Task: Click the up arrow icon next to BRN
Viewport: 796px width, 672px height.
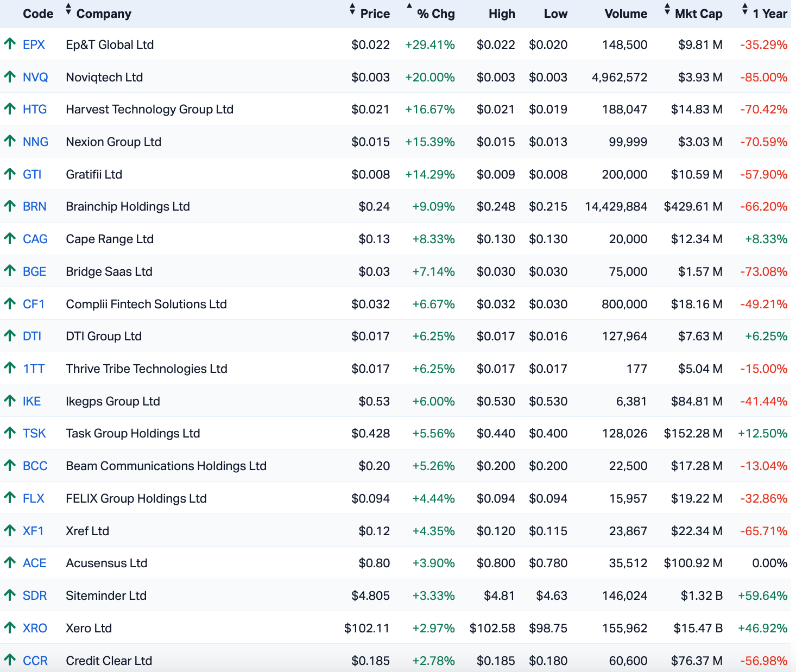Action: pyautogui.click(x=10, y=206)
